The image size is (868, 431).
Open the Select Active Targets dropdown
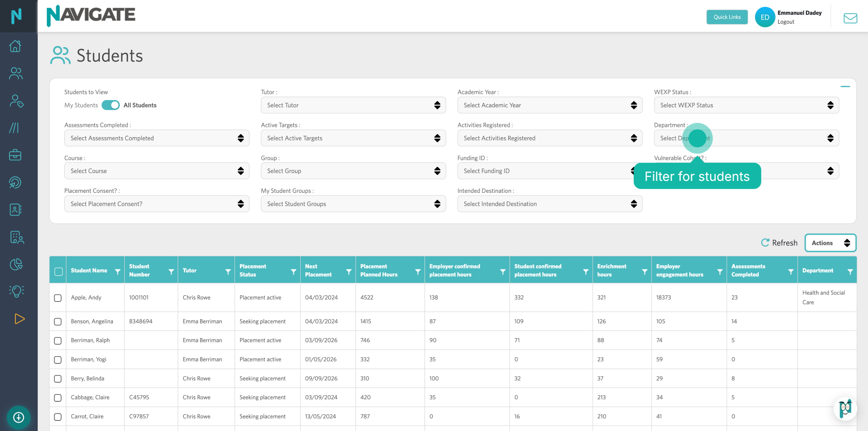353,138
